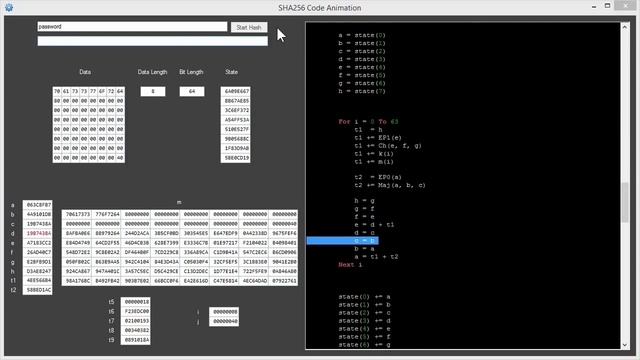Click code line 't1 += Ch(e, f, g)'
Screen dimensions: 640x360
[x=388, y=146]
